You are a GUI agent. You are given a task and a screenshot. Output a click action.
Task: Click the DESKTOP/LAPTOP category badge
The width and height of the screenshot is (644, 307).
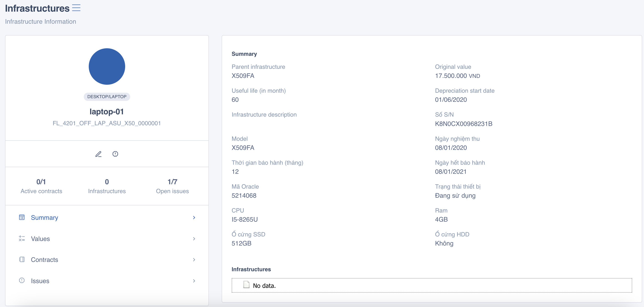107,97
